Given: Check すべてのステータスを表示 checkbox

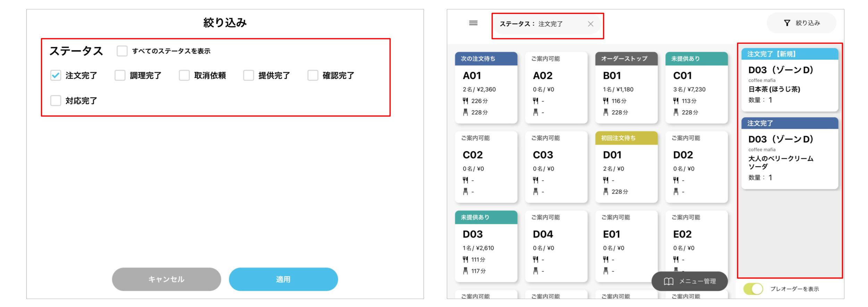Looking at the screenshot, I should pos(122,51).
